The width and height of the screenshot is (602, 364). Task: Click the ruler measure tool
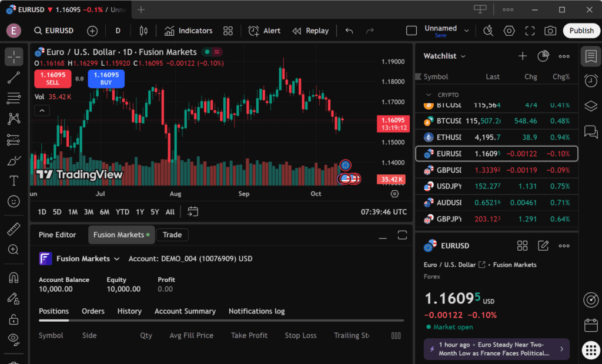[14, 229]
